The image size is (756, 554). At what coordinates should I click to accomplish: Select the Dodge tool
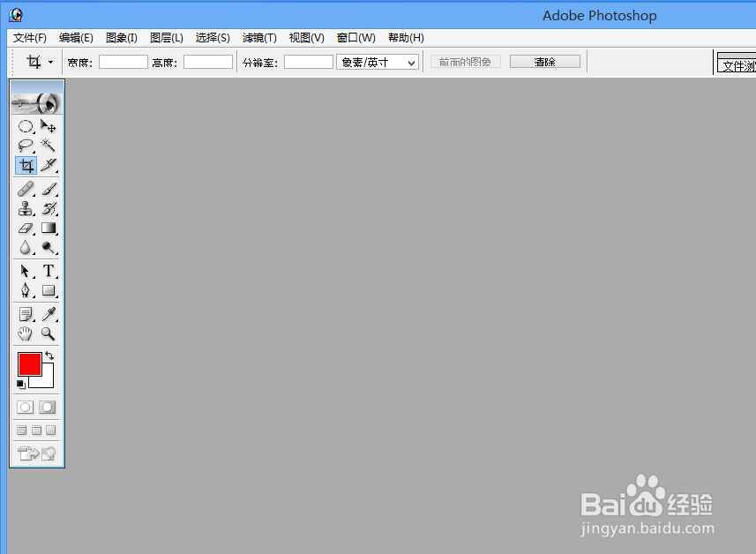tap(49, 247)
